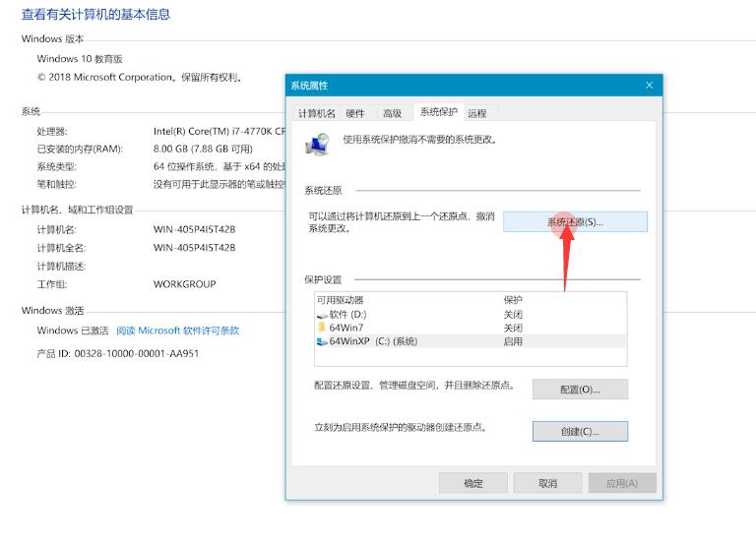The width and height of the screenshot is (756, 542).
Task: Switch to the 硬件 tab
Action: pos(355,113)
